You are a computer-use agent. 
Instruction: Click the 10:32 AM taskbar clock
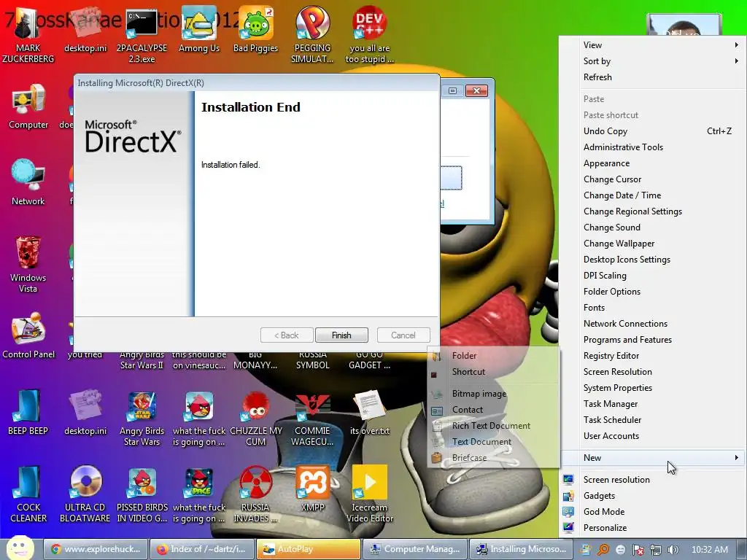click(710, 550)
